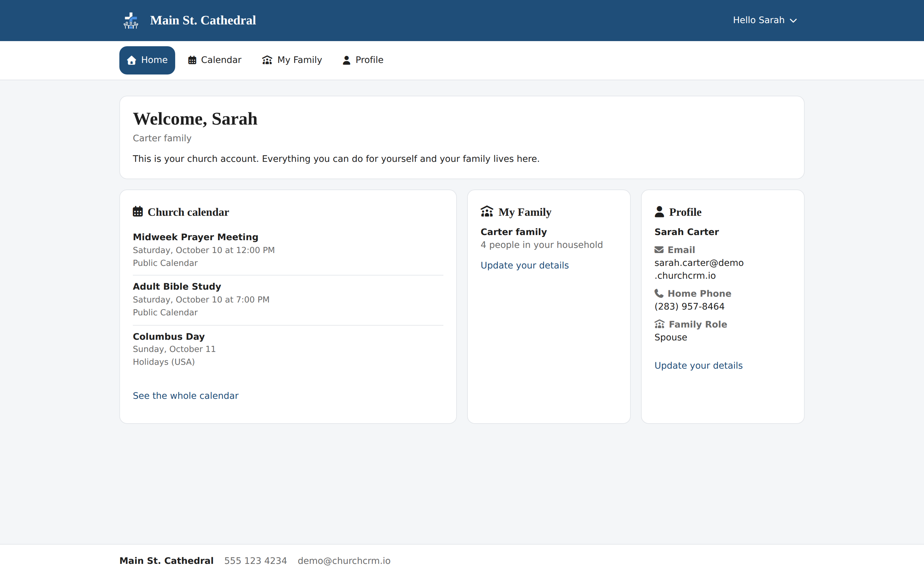The width and height of the screenshot is (924, 578).
Task: Click the Welcome, Sarah heading
Action: click(x=195, y=119)
